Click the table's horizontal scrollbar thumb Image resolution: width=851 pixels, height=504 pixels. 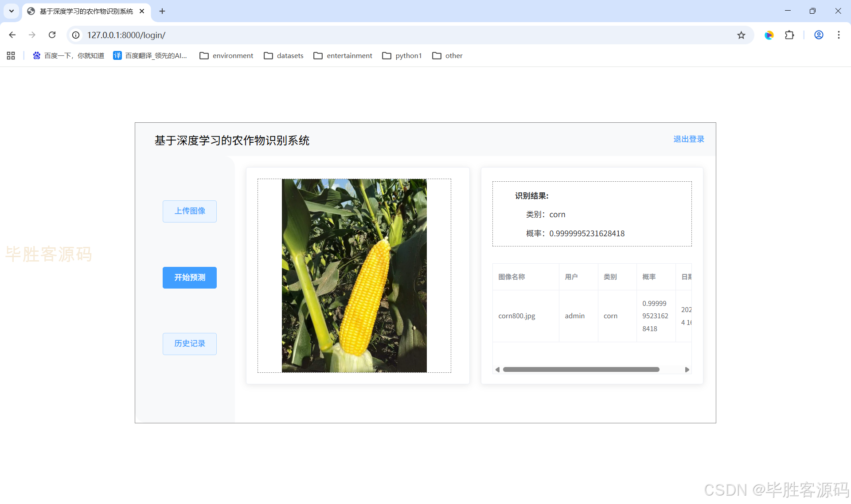[581, 370]
